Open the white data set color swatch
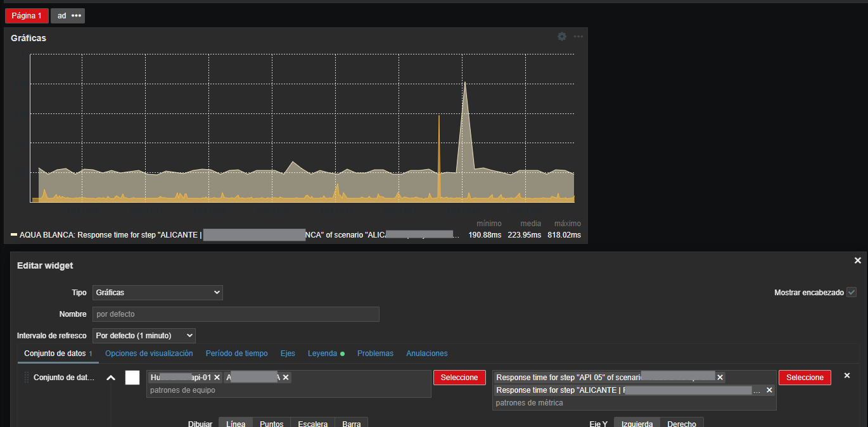Screen dimensions: 868x427 point(132,378)
